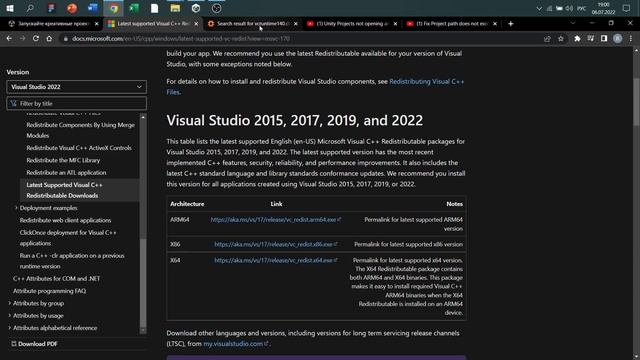Open a new browser tab

click(x=511, y=24)
